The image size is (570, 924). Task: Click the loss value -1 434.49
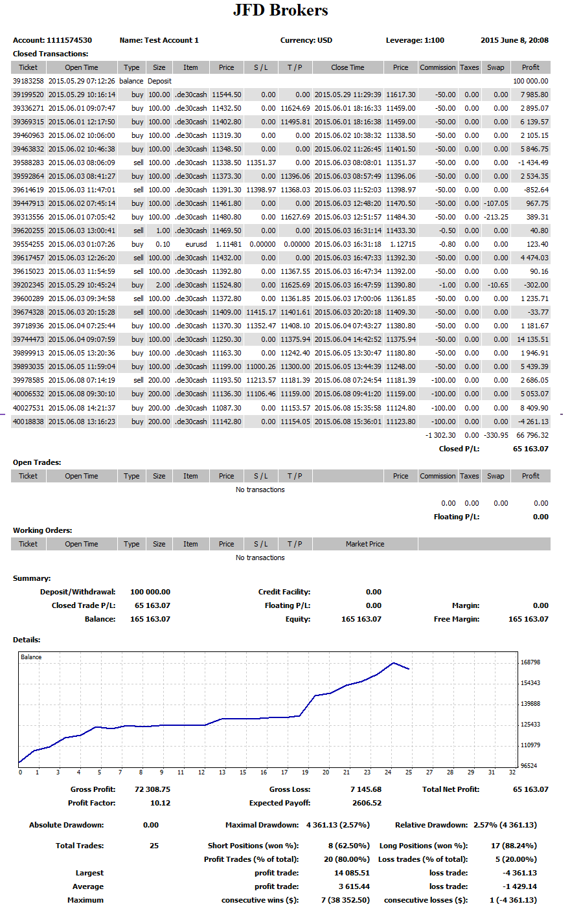(x=533, y=163)
